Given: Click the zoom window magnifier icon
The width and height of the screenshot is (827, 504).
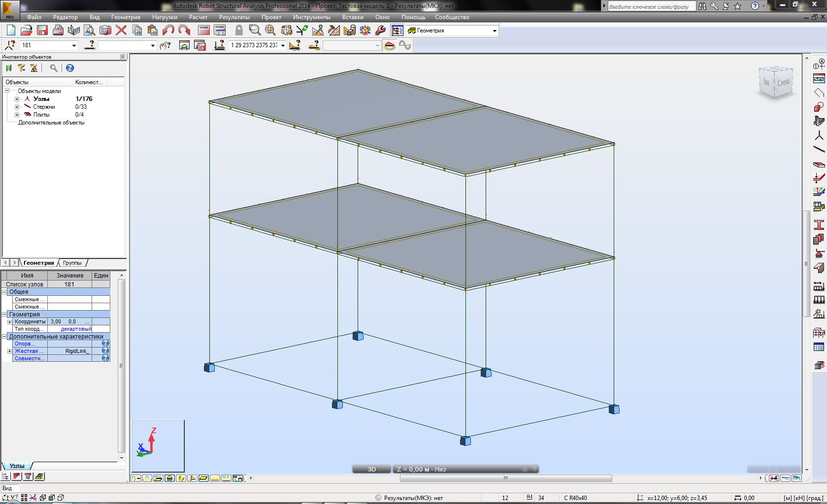Looking at the screenshot, I should pos(255,31).
